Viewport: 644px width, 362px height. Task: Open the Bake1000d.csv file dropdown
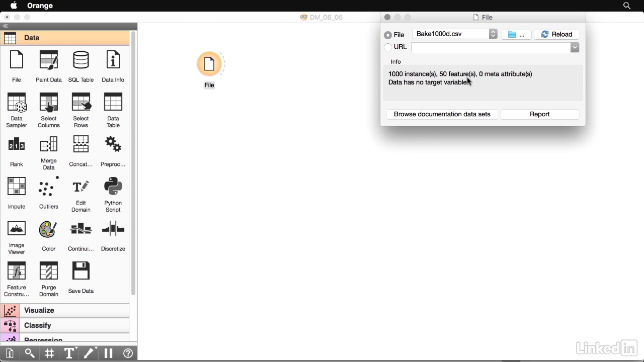point(455,34)
